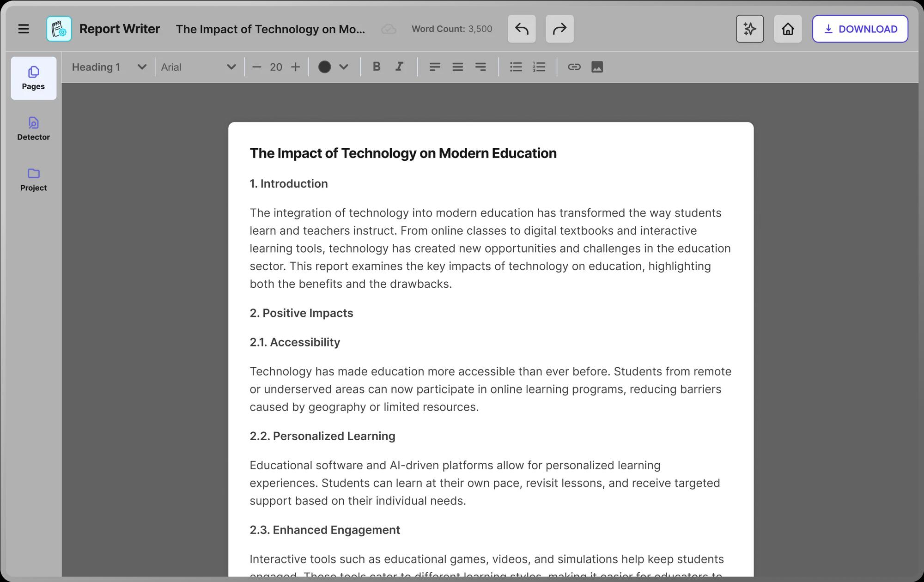This screenshot has height=582, width=924.
Task: Align text to the center
Action: [457, 67]
